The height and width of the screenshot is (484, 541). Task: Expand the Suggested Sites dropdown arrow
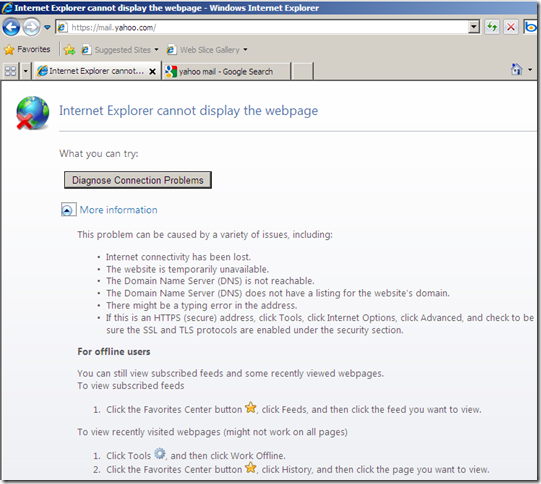click(x=156, y=50)
